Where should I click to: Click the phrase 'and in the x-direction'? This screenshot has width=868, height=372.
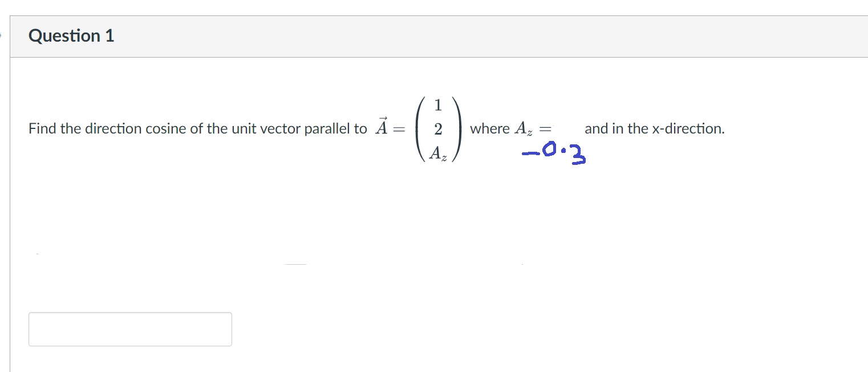point(655,128)
